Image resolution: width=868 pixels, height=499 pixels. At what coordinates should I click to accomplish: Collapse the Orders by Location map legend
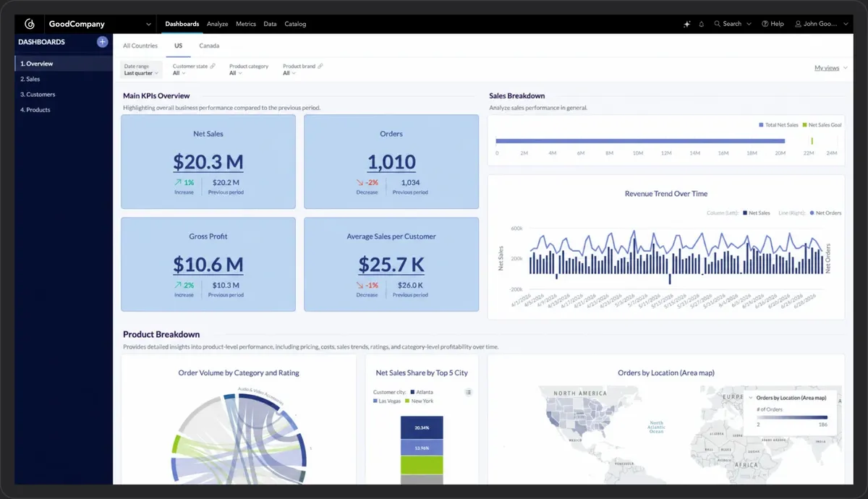pos(751,398)
